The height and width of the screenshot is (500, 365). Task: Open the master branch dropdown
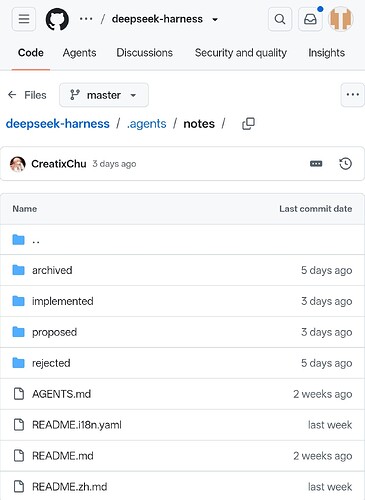[x=104, y=95]
